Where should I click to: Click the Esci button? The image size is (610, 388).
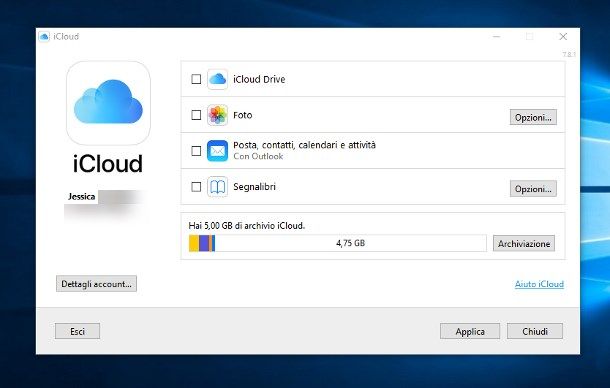click(77, 331)
